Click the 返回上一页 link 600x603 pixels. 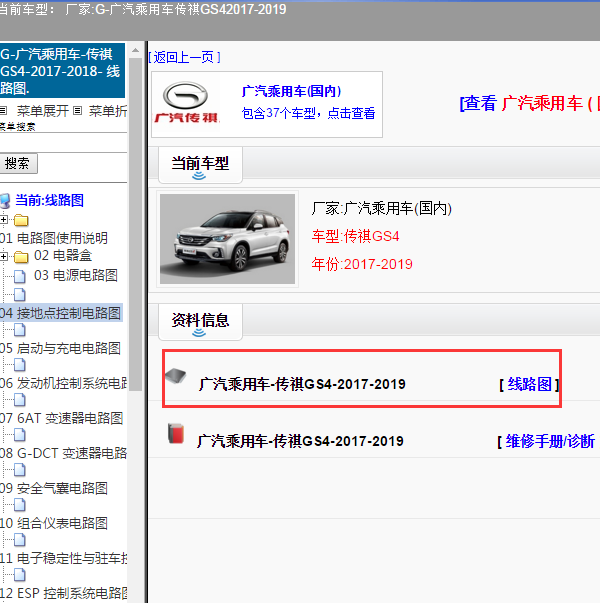184,57
